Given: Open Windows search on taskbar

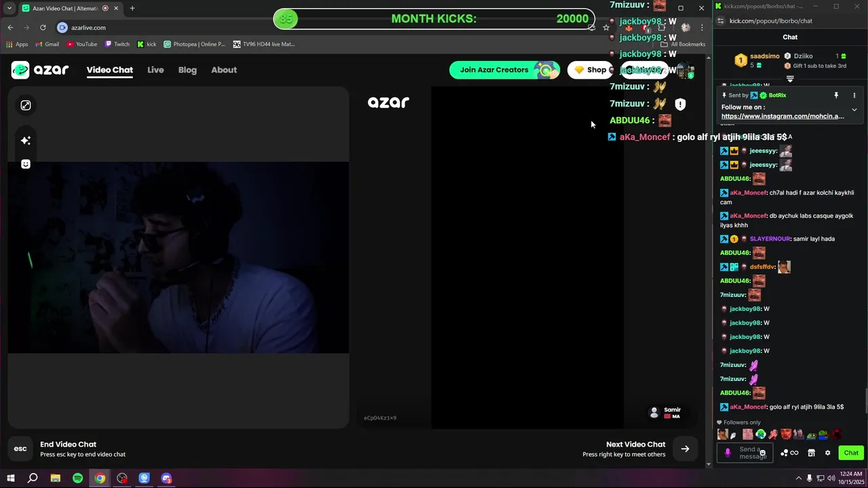Looking at the screenshot, I should 33,479.
